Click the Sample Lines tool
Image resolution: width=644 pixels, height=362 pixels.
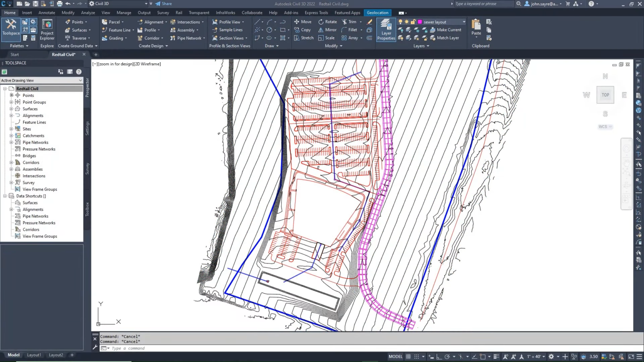[x=227, y=30]
